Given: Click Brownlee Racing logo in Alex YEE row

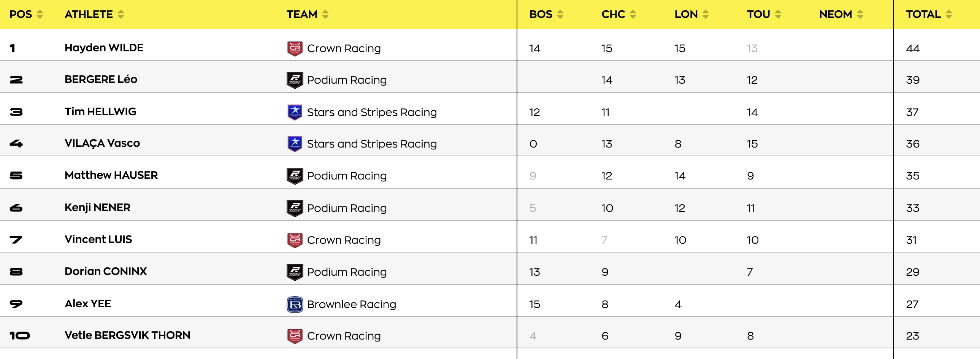Looking at the screenshot, I should coord(295,304).
